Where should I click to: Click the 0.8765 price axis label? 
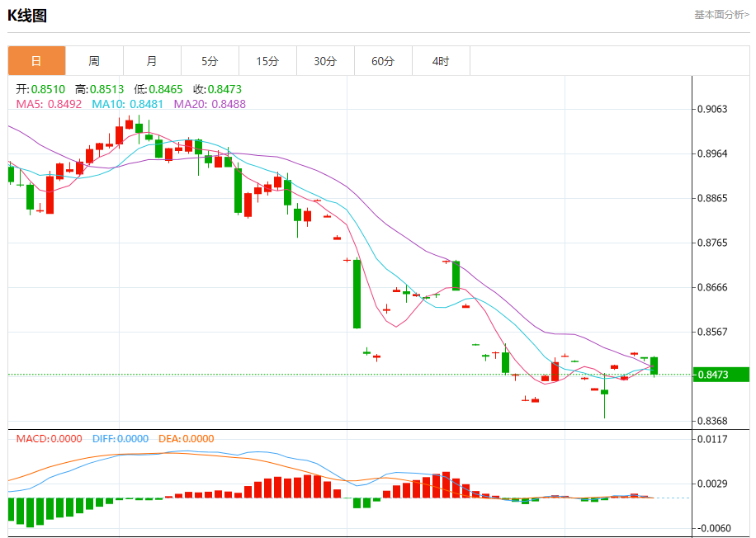tap(712, 243)
